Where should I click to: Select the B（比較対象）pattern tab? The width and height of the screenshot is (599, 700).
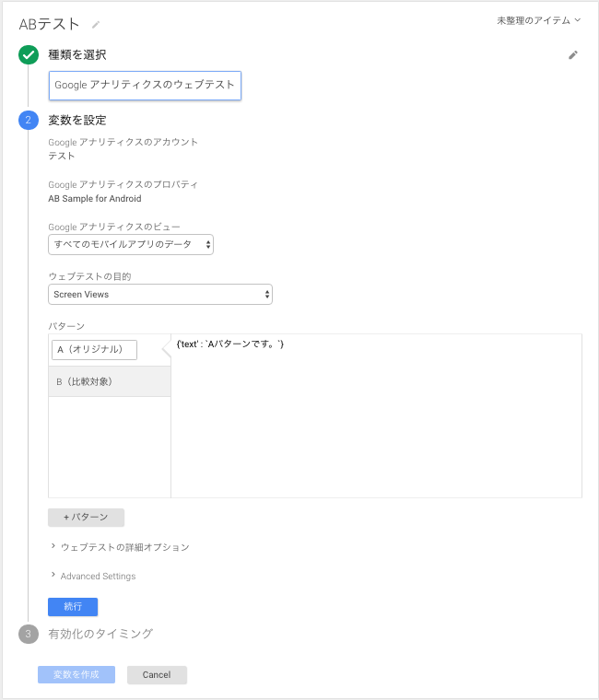(x=110, y=381)
